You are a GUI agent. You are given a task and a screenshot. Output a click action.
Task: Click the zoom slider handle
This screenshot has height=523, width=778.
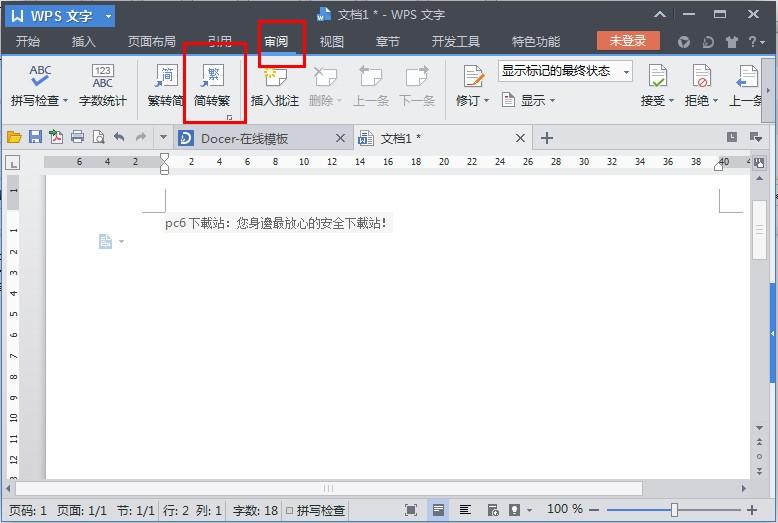674,510
